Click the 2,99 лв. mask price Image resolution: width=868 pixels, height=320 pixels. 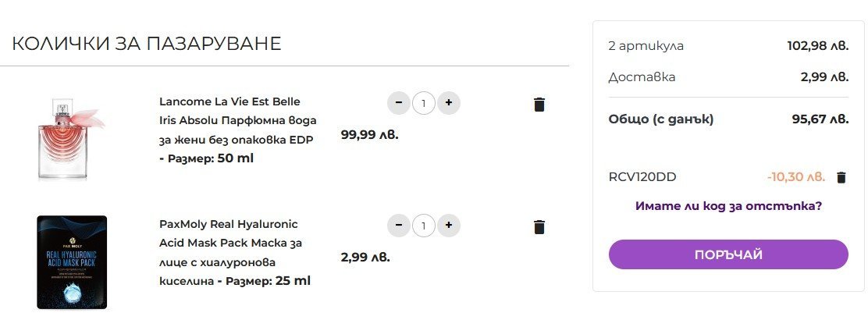(x=365, y=257)
